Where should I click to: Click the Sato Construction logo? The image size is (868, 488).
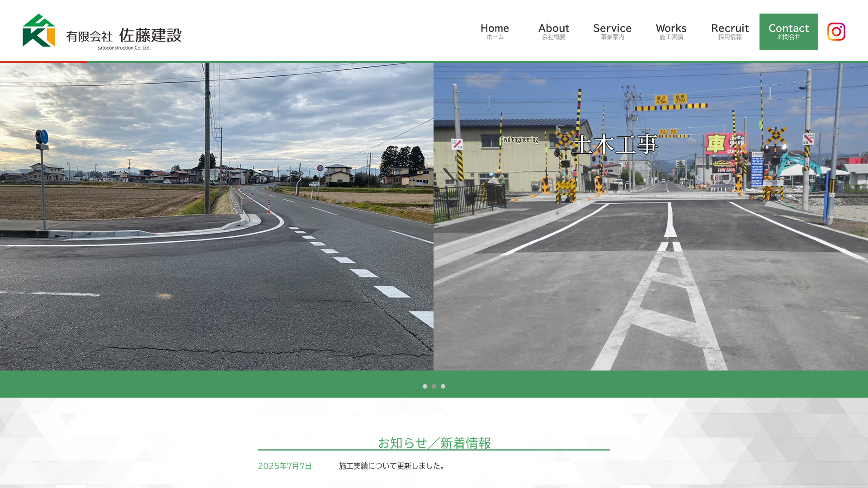click(x=103, y=32)
